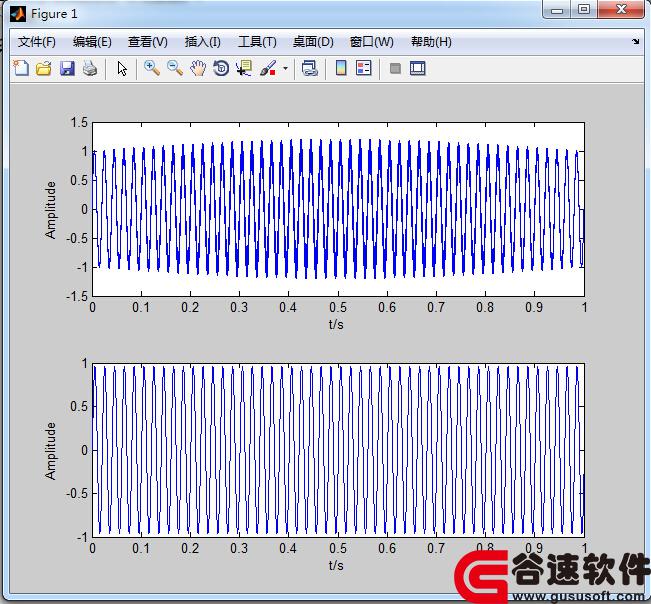Select the Edit Plot arrow tool
Image resolution: width=651 pixels, height=604 pixels.
point(122,68)
